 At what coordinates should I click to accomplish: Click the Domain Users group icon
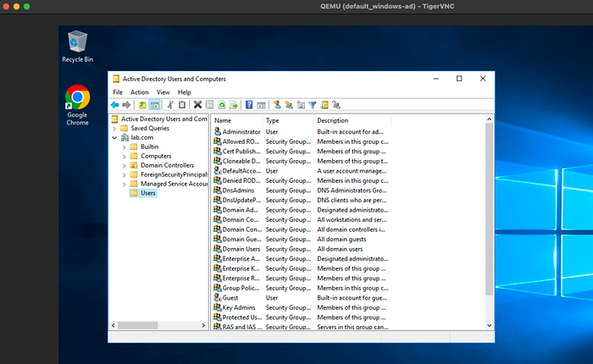(218, 249)
